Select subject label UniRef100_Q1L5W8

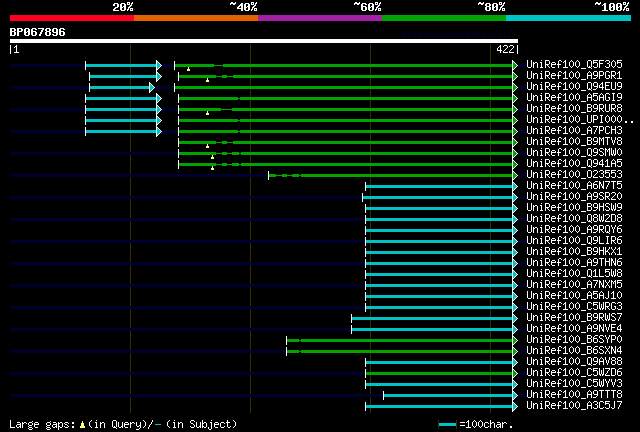574,274
